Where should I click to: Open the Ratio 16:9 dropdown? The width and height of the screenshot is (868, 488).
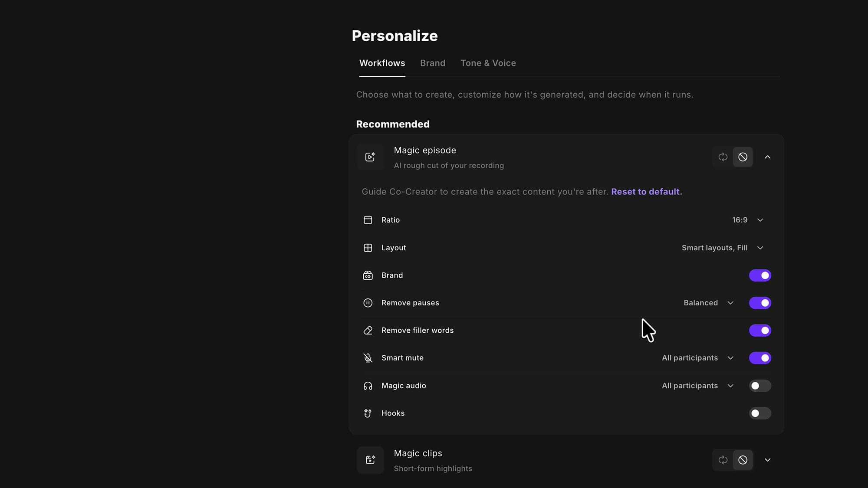[x=748, y=220]
